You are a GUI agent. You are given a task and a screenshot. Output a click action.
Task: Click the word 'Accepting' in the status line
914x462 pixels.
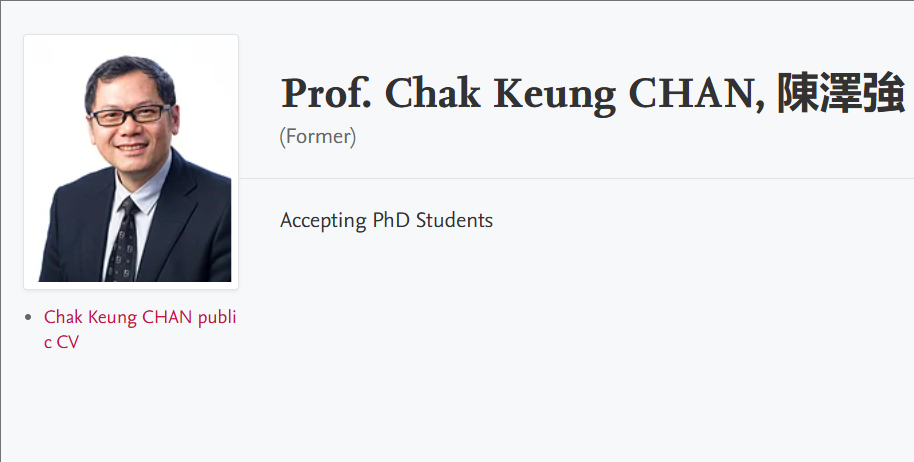point(323,220)
